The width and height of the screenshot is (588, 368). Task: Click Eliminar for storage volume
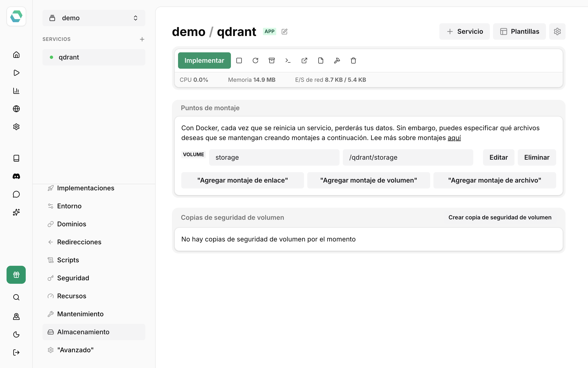pos(537,157)
